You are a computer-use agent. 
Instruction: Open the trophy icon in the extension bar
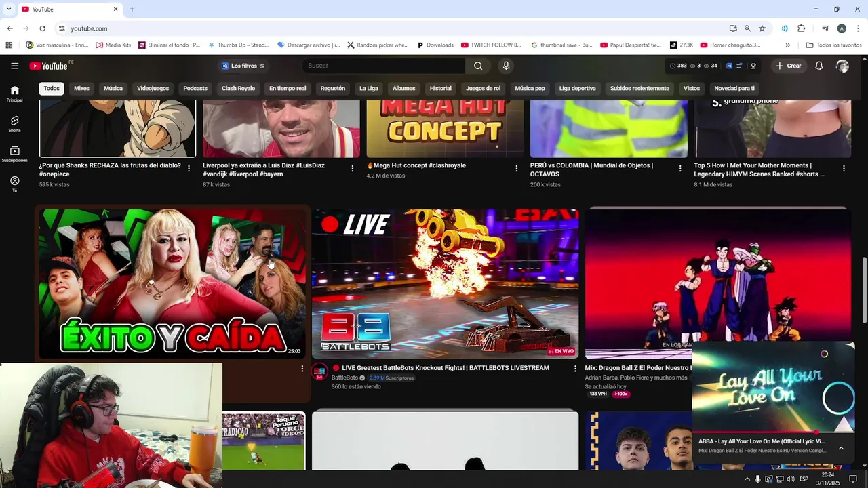coord(753,66)
